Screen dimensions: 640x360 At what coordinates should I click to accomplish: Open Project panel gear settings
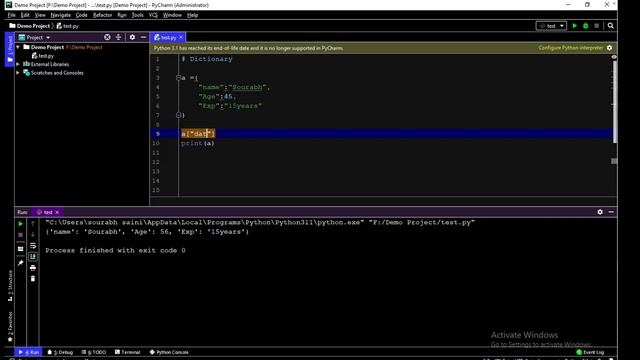point(132,37)
